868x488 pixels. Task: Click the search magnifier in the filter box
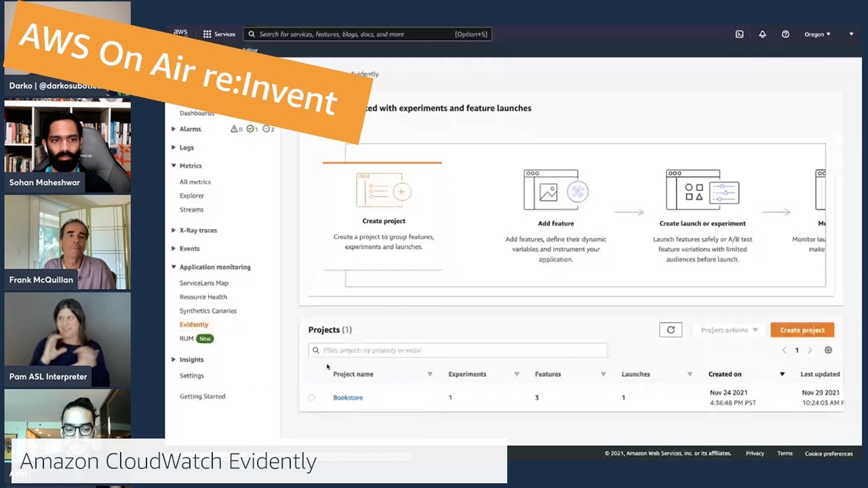coord(315,350)
